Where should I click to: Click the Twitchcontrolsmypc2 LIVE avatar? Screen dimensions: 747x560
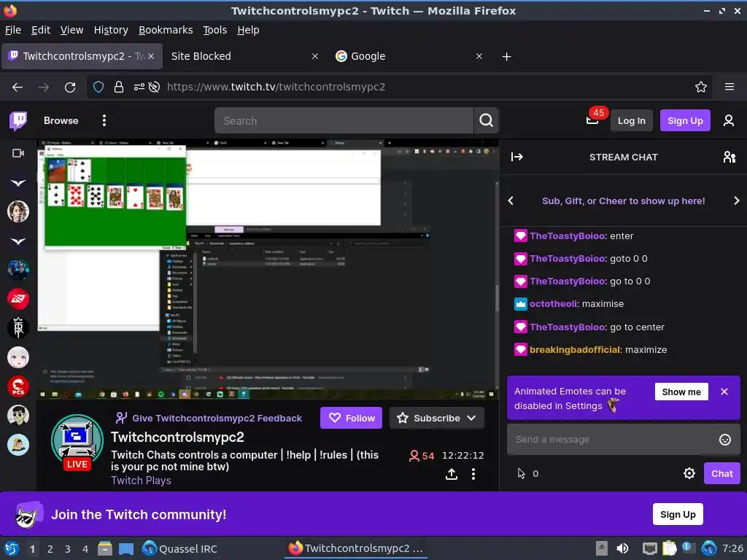coord(77,441)
